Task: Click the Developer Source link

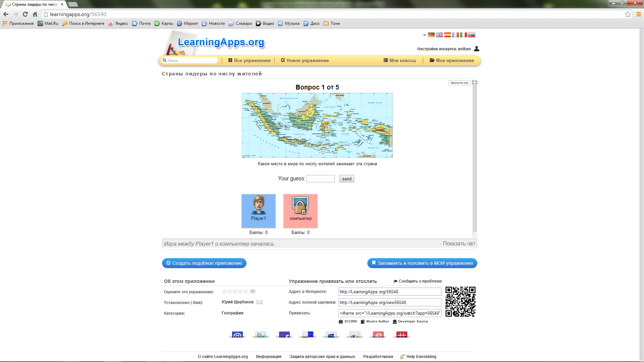Action: coord(411,321)
